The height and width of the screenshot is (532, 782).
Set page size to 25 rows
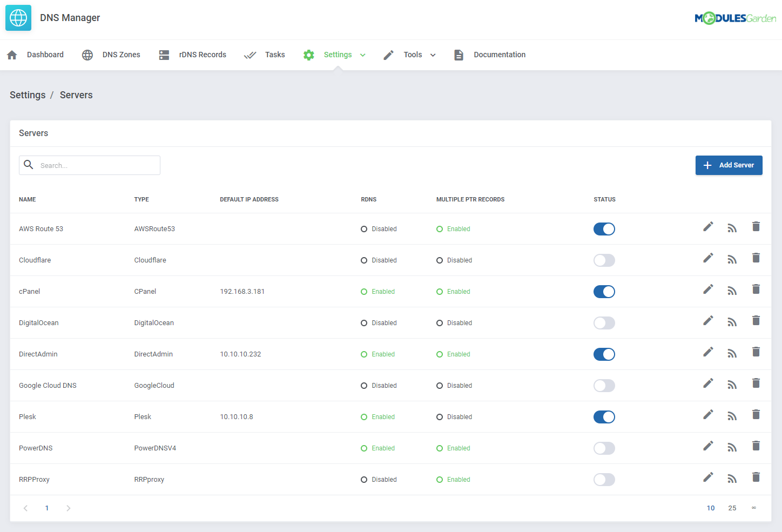click(x=732, y=508)
